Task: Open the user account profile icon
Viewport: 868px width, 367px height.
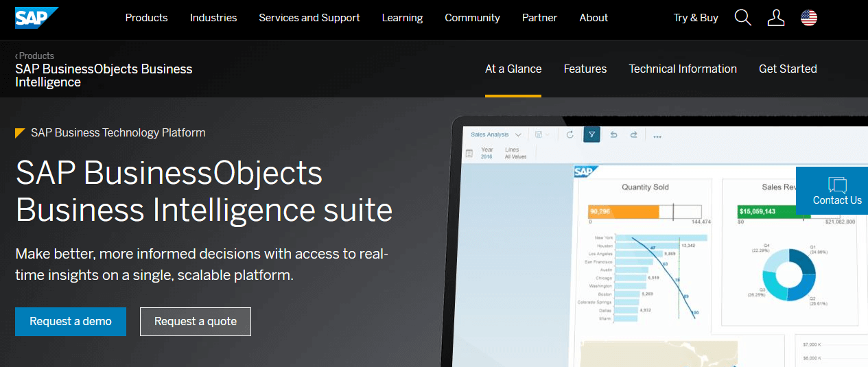Action: click(776, 18)
